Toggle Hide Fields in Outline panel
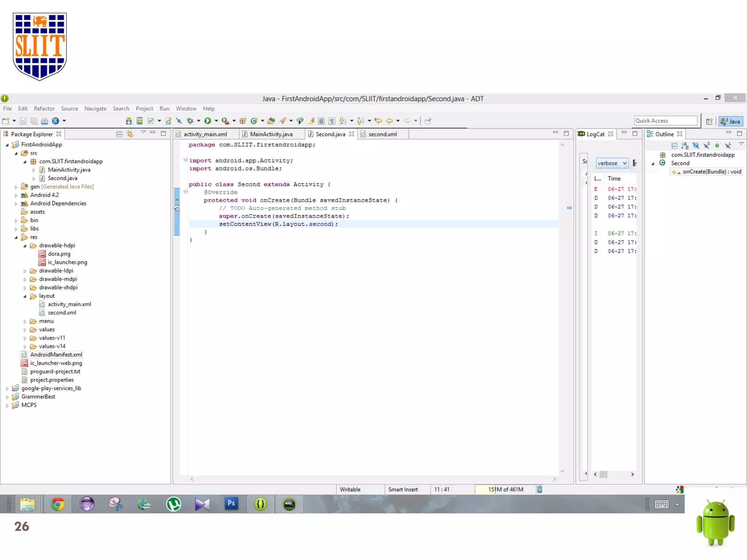The width and height of the screenshot is (747, 560). pyautogui.click(x=696, y=145)
